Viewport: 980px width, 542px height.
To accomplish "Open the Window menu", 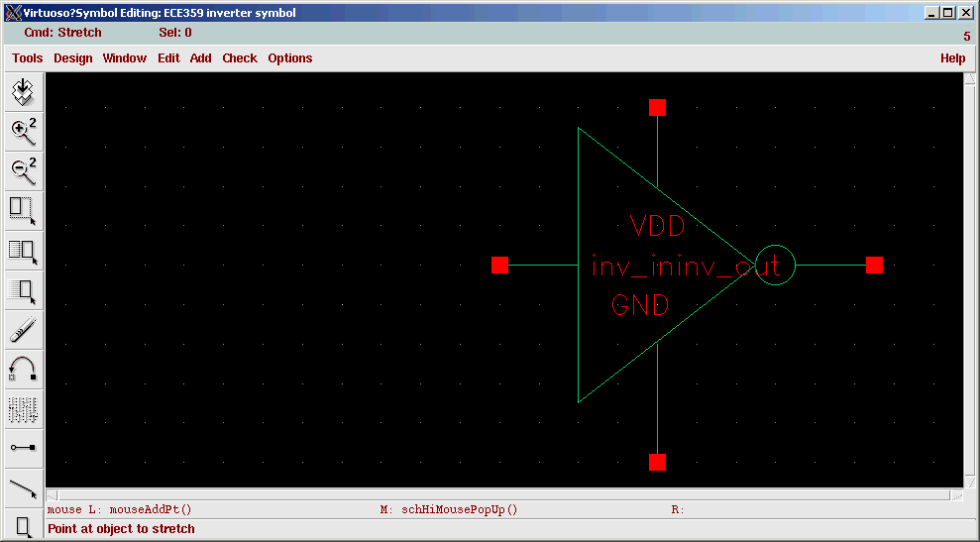I will tap(125, 58).
